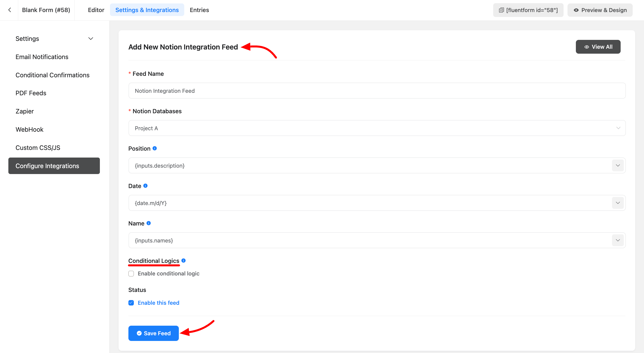Uncheck Enable this feed checkbox
Image resolution: width=644 pixels, height=353 pixels.
coord(131,303)
